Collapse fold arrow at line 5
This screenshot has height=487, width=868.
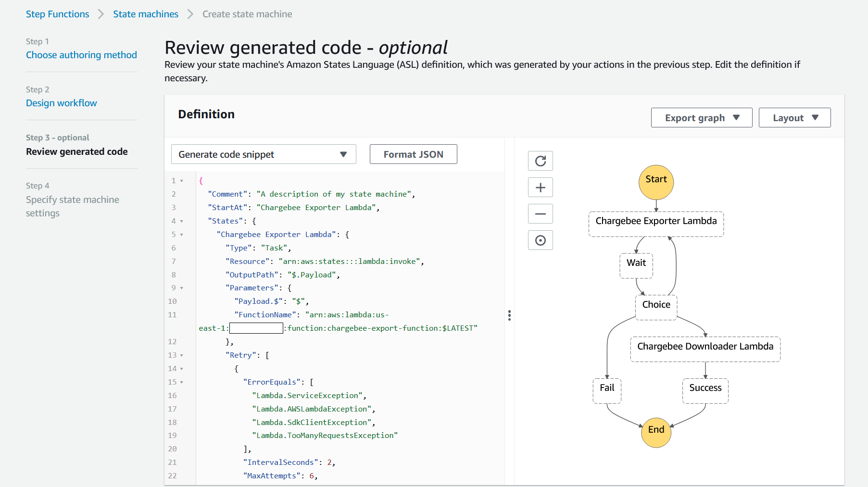click(x=182, y=235)
